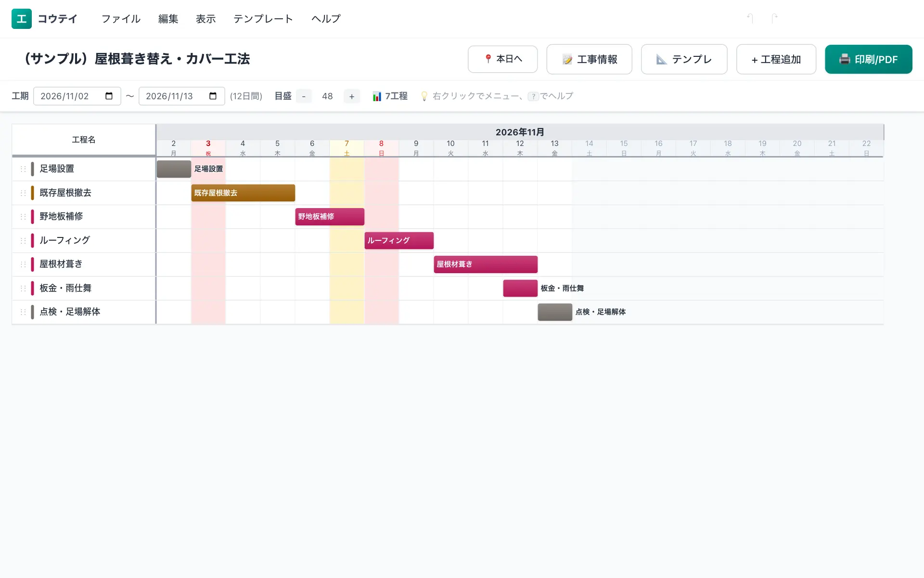Viewport: 924px width, 578px height.
Task: Open start date calendar picker icon
Action: 109,96
